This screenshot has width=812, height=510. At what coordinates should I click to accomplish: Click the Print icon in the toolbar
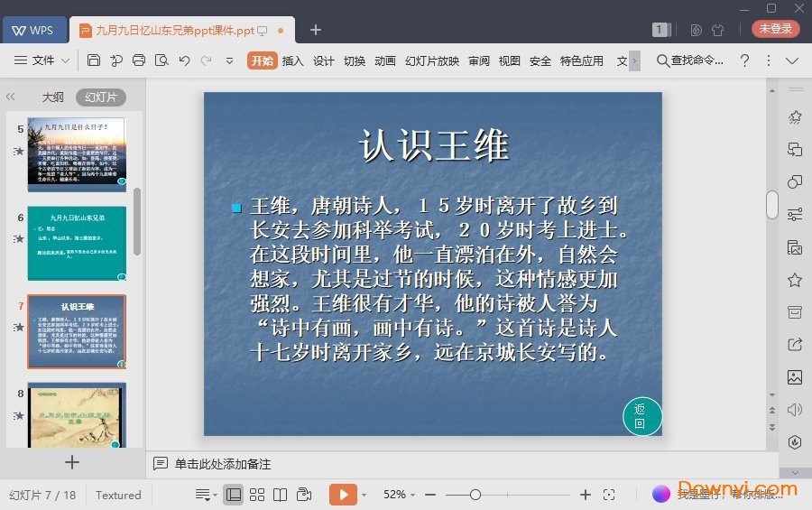(139, 60)
